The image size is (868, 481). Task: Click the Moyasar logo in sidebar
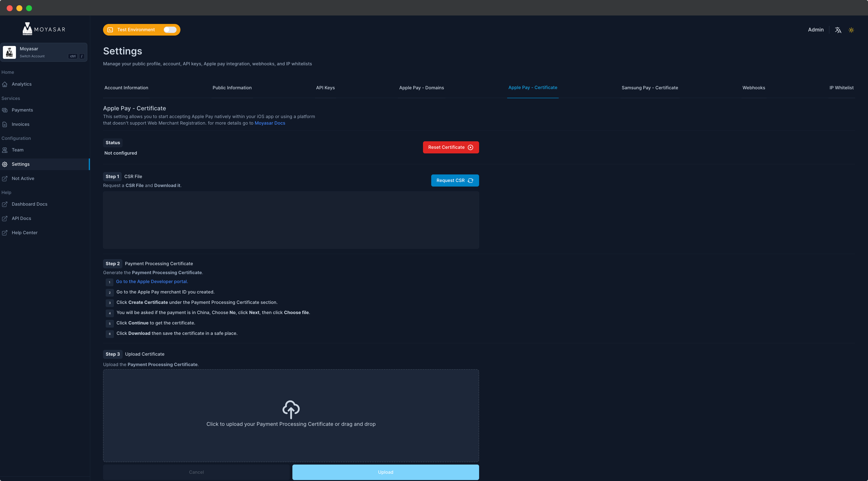tap(44, 29)
